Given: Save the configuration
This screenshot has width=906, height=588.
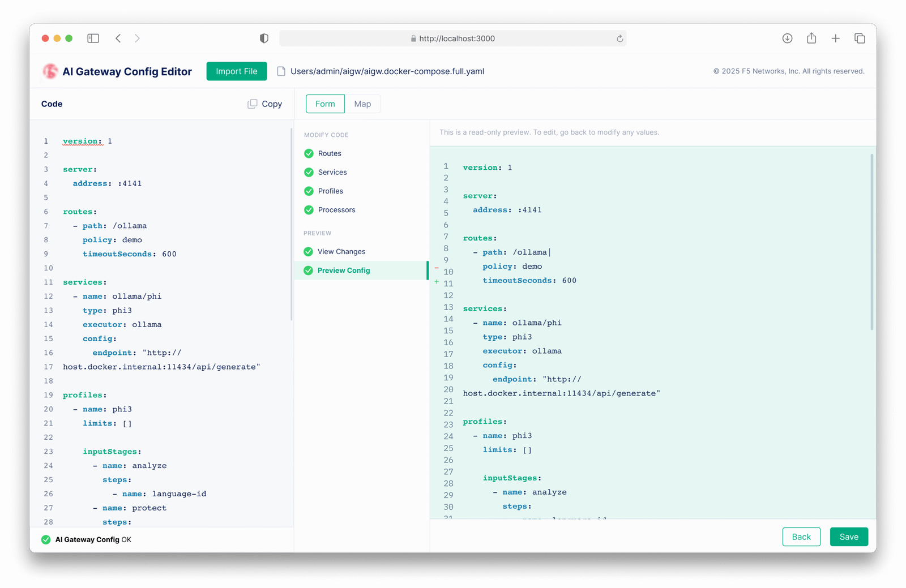Looking at the screenshot, I should (849, 537).
